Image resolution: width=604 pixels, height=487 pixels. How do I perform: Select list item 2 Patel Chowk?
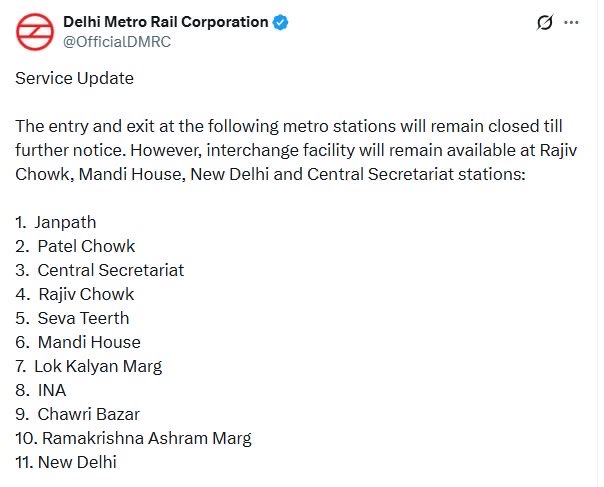75,246
